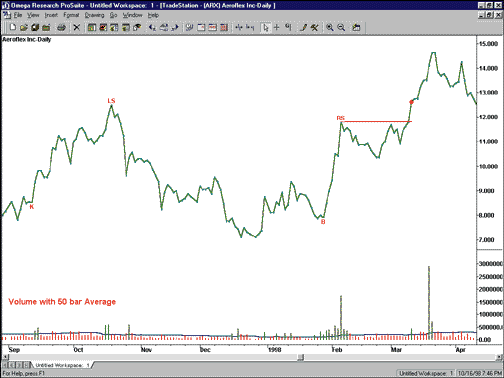Viewport: 504px width, 378px height.
Task: Open the Window menu
Action: pyautogui.click(x=132, y=15)
